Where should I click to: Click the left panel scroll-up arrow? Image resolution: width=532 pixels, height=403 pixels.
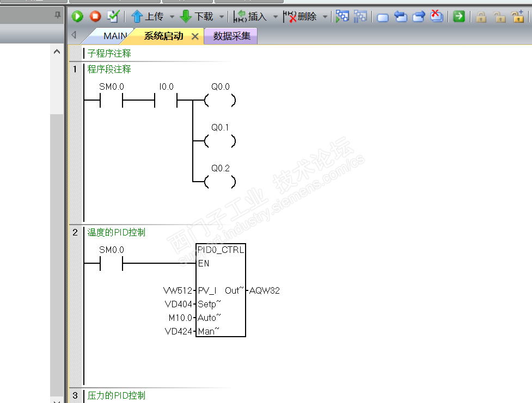[57, 52]
